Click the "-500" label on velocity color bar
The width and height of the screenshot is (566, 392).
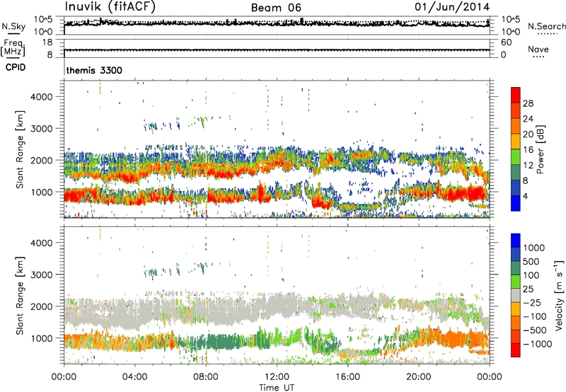click(534, 330)
